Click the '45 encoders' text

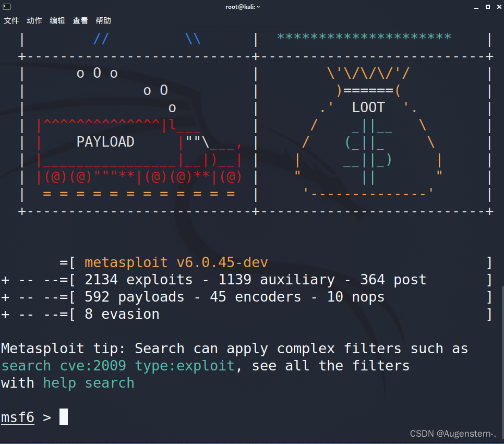click(x=256, y=297)
